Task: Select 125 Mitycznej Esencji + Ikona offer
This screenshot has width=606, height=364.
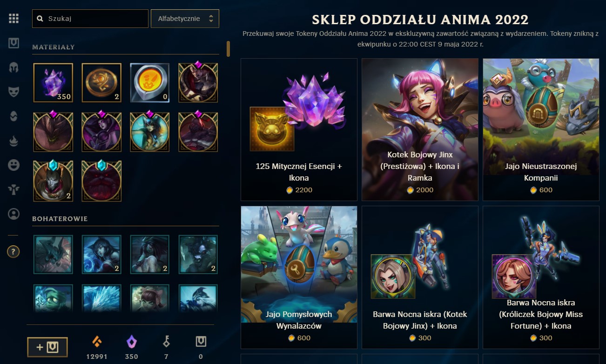Action: point(299,129)
